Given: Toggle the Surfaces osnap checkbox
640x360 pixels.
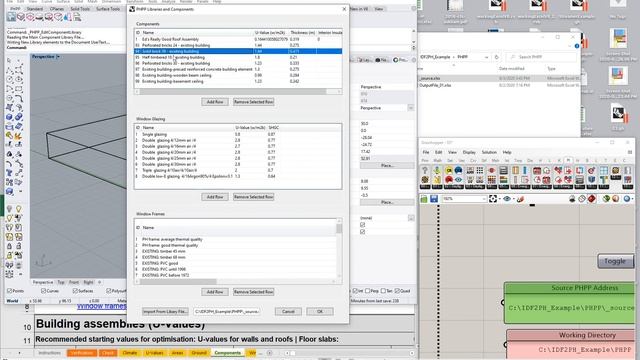Looking at the screenshot, I should click(x=75, y=291).
